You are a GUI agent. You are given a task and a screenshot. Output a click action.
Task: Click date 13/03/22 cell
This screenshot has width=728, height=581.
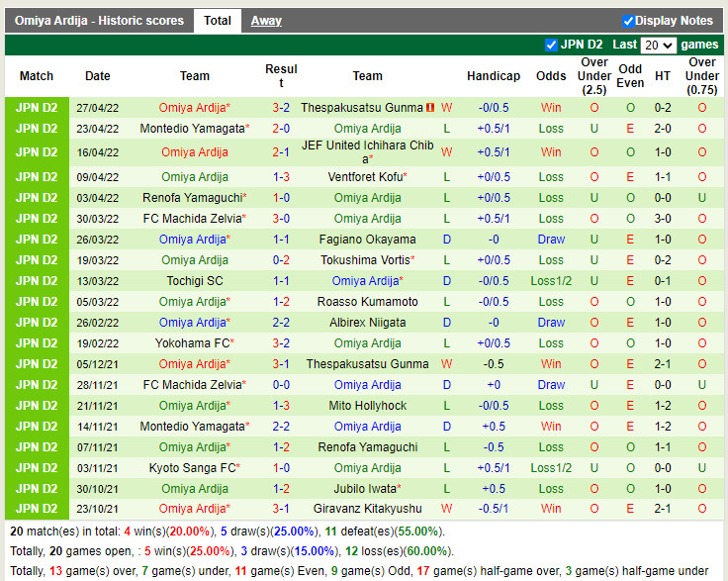(98, 281)
